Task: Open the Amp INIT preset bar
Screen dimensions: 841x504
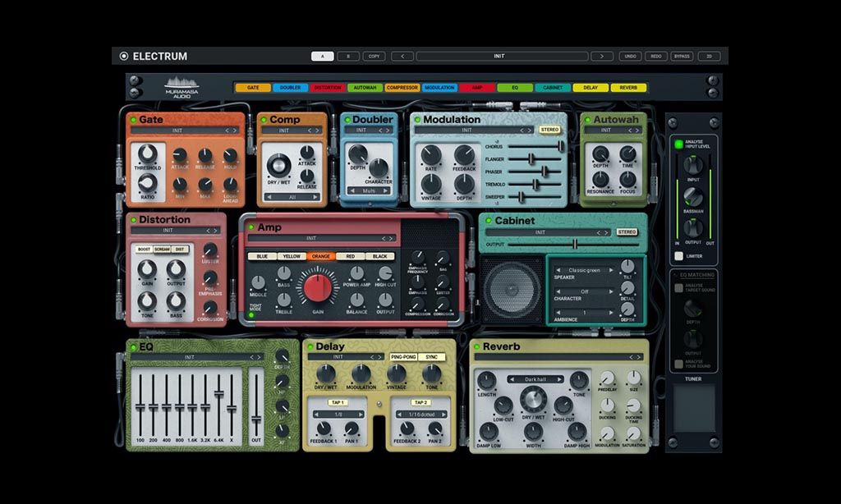Action: click(x=322, y=238)
